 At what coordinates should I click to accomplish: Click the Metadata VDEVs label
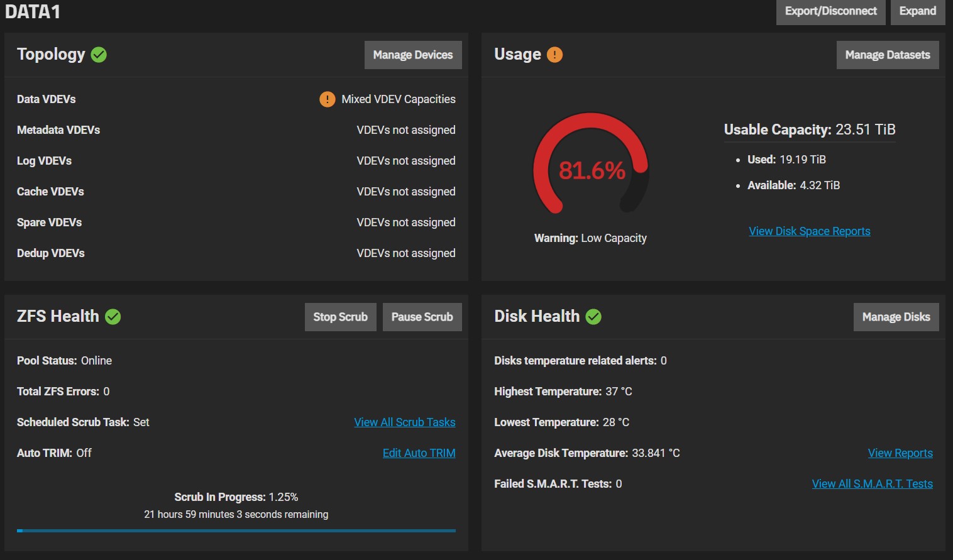click(58, 130)
